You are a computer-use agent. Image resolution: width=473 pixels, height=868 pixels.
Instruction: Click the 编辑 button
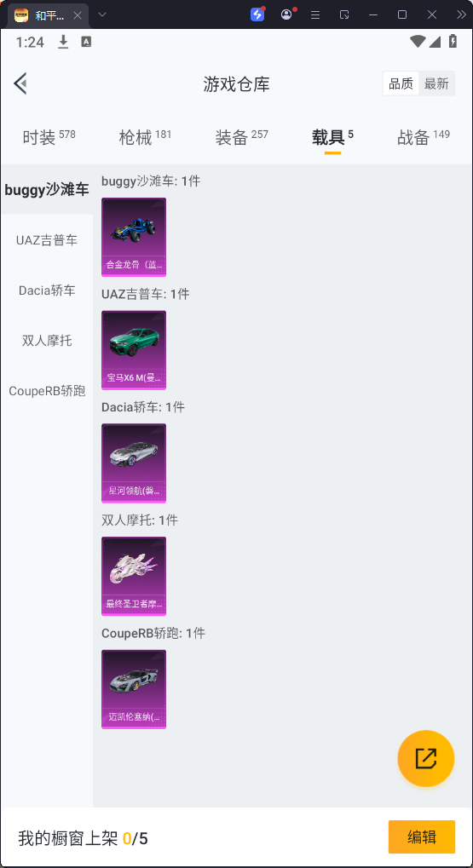click(x=422, y=837)
